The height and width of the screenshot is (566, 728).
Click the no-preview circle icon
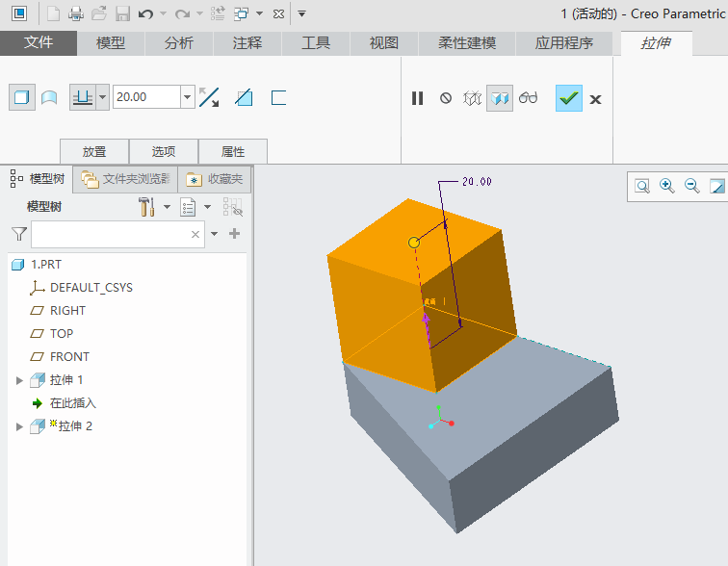[x=446, y=98]
